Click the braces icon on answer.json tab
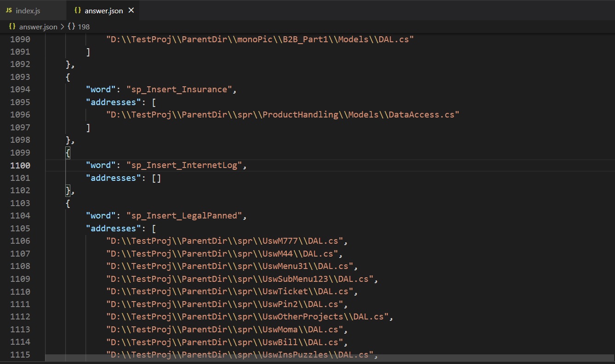Image resolution: width=615 pixels, height=364 pixels. (x=78, y=10)
